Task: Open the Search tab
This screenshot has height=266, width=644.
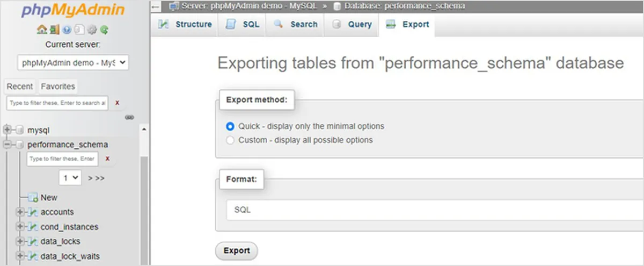Action: (x=295, y=25)
